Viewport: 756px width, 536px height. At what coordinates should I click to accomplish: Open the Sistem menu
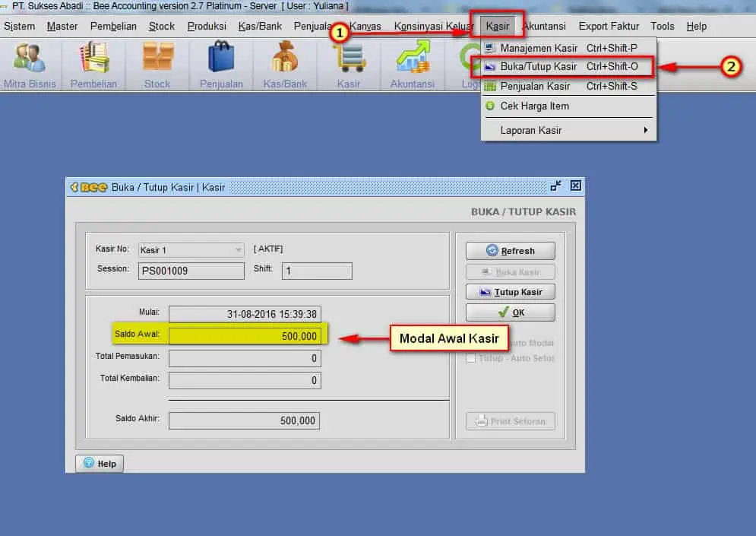[19, 26]
